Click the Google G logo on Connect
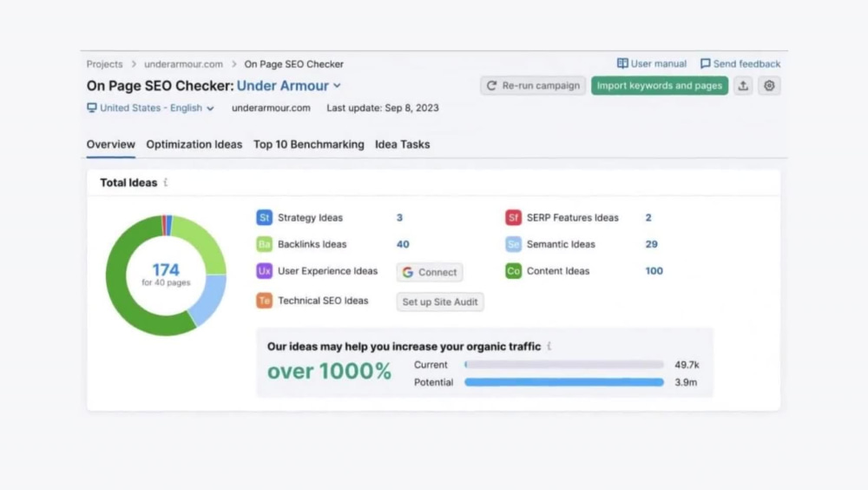This screenshot has width=868, height=490. tap(408, 272)
